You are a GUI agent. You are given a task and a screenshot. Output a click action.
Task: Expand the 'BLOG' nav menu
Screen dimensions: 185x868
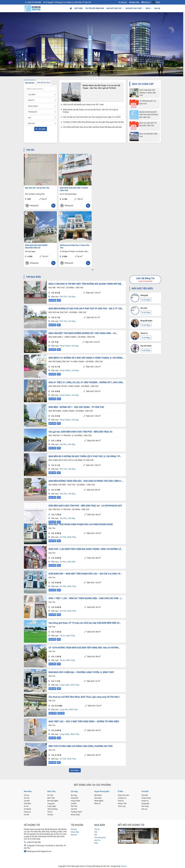(x=149, y=8)
